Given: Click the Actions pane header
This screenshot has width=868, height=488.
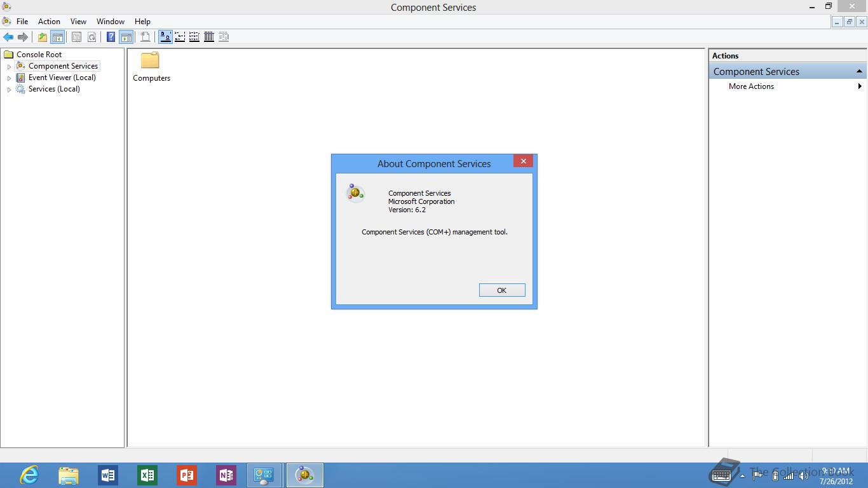Looking at the screenshot, I should point(788,56).
